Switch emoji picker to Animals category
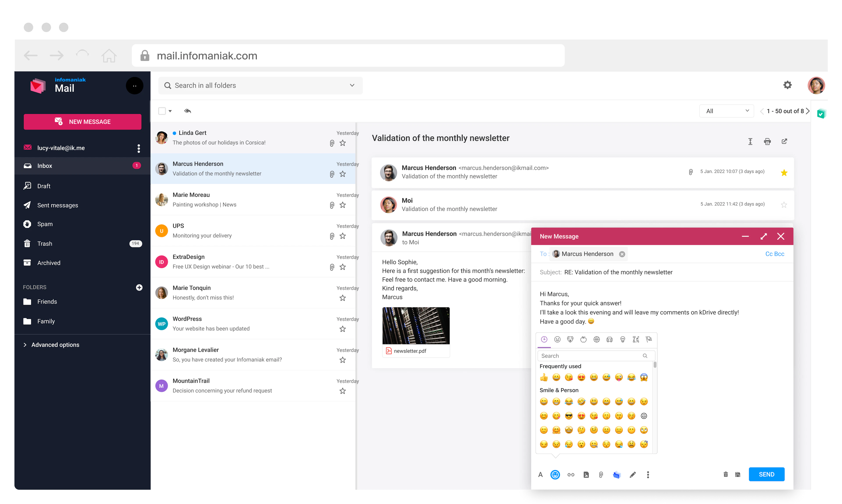The width and height of the screenshot is (842, 504). click(x=570, y=339)
